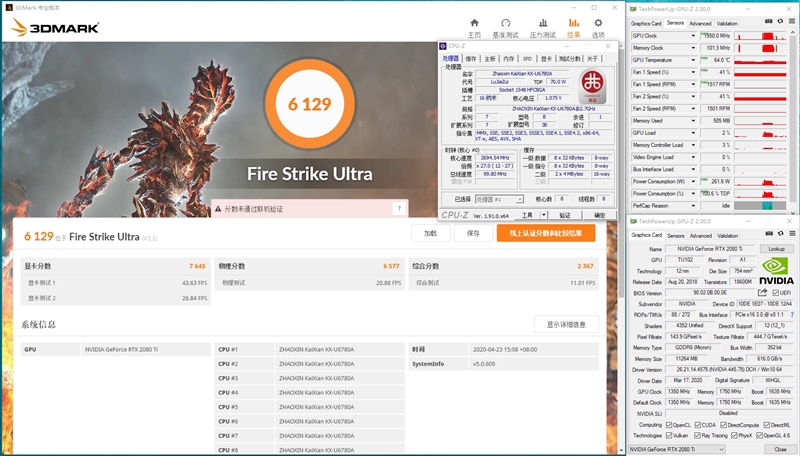Refresh data in GPU-Z Graphics Card window

pos(781,233)
